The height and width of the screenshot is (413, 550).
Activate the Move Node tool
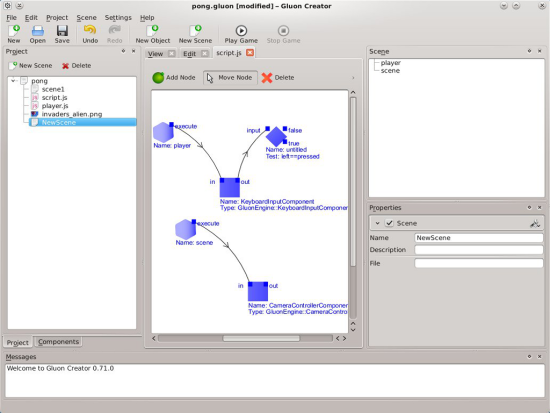point(230,78)
